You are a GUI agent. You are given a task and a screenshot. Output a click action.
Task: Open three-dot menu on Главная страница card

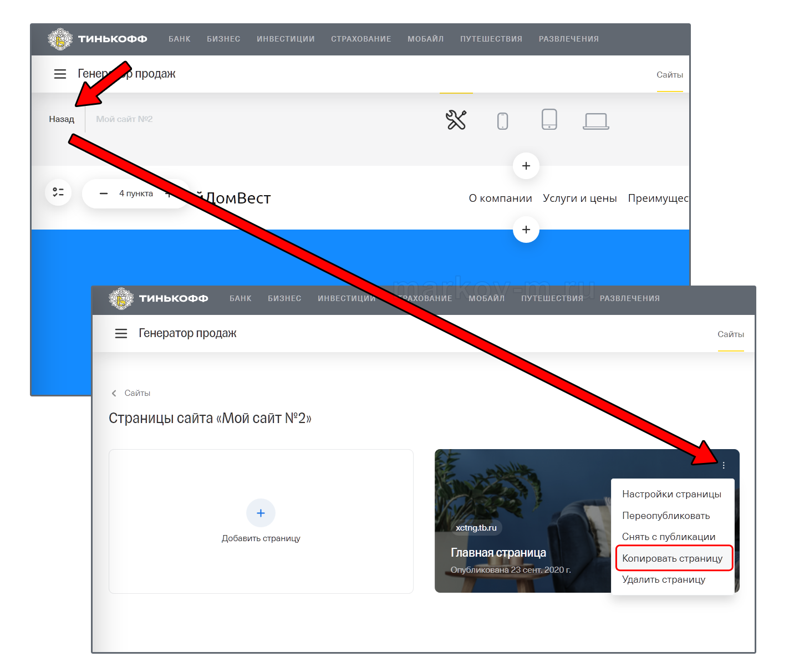pyautogui.click(x=724, y=465)
